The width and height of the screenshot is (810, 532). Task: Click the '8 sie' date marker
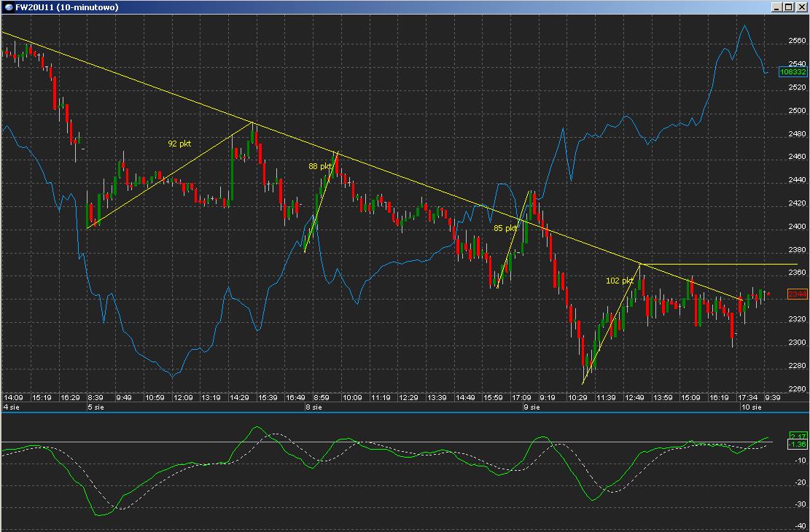click(313, 407)
